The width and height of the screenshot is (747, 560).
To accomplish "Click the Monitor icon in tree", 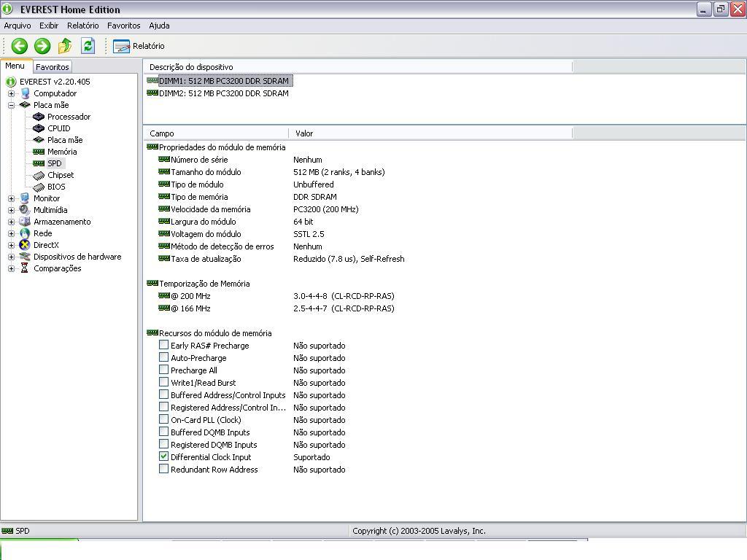I will point(25,198).
